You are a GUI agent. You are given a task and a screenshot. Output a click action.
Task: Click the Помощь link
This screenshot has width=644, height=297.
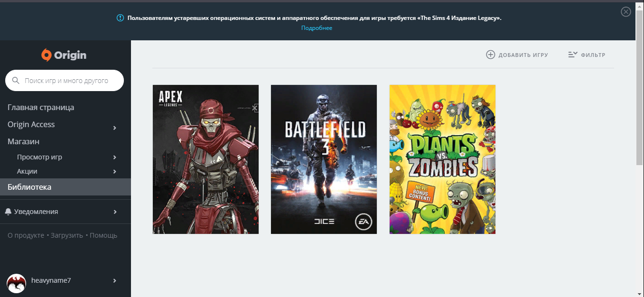(103, 235)
